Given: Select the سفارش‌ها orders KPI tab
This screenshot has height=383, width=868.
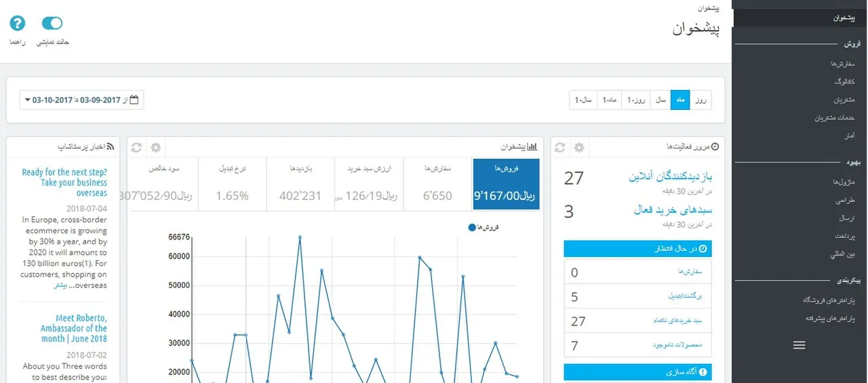Looking at the screenshot, I should click(437, 184).
